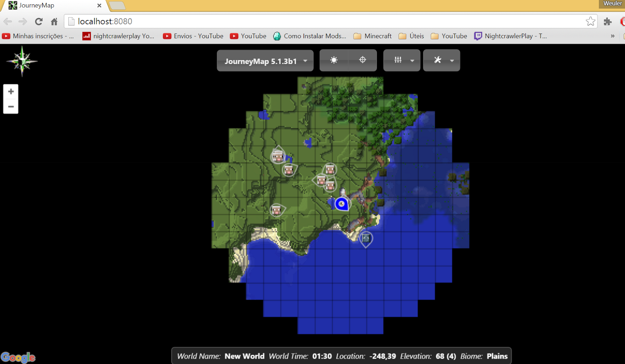This screenshot has height=364, width=625.
Task: Click the biome value "Plains"
Action: click(x=497, y=356)
